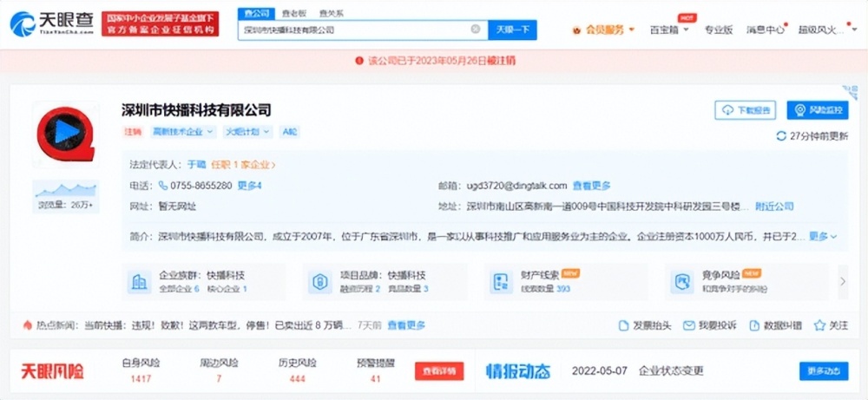Open 附近公司 link
This screenshot has height=400, width=868.
pyautogui.click(x=774, y=207)
